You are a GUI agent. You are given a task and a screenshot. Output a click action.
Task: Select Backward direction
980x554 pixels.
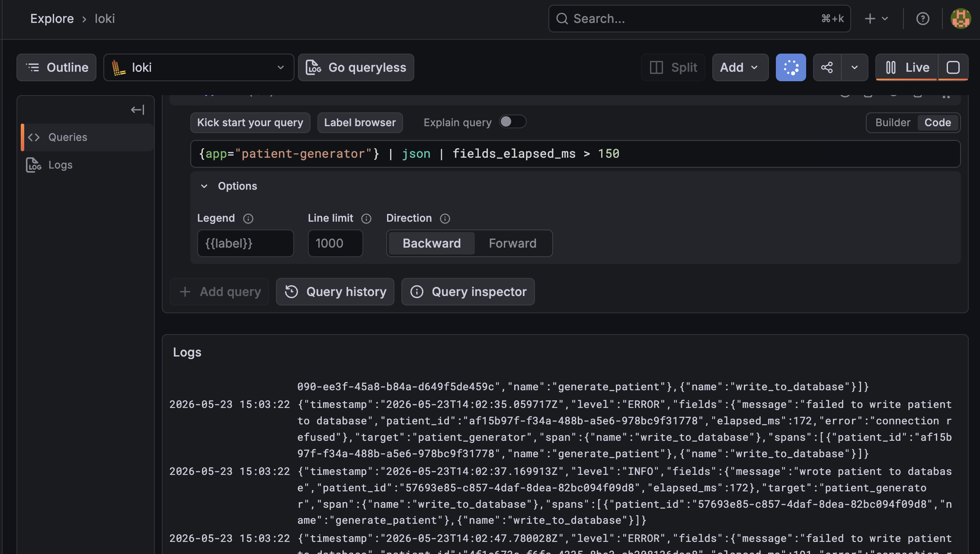pos(432,243)
